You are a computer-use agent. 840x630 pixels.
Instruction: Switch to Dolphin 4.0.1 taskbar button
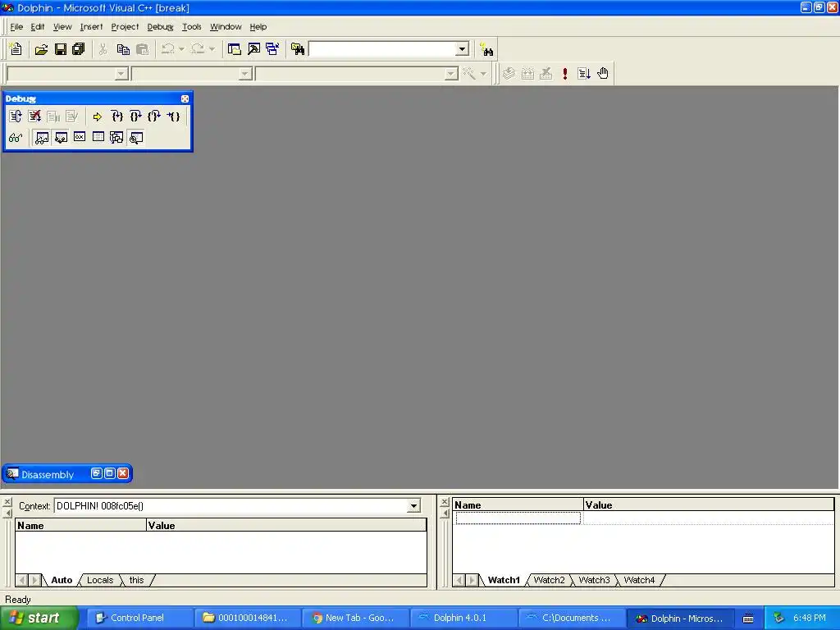[463, 619]
